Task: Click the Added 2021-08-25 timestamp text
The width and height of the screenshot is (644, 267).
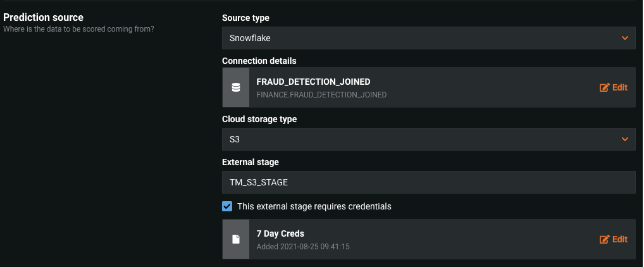Action: [x=303, y=246]
